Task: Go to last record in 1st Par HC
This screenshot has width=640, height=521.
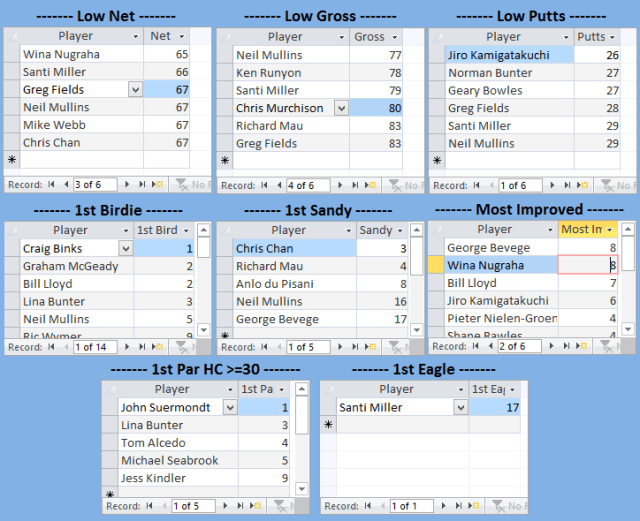Action: click(x=240, y=506)
